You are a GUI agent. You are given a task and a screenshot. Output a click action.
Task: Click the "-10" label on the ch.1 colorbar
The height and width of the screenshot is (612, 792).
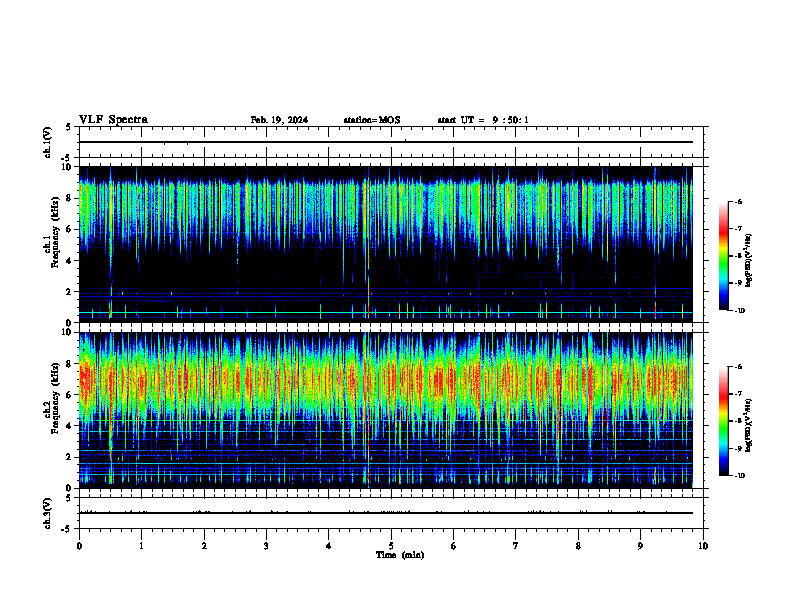[x=739, y=311]
